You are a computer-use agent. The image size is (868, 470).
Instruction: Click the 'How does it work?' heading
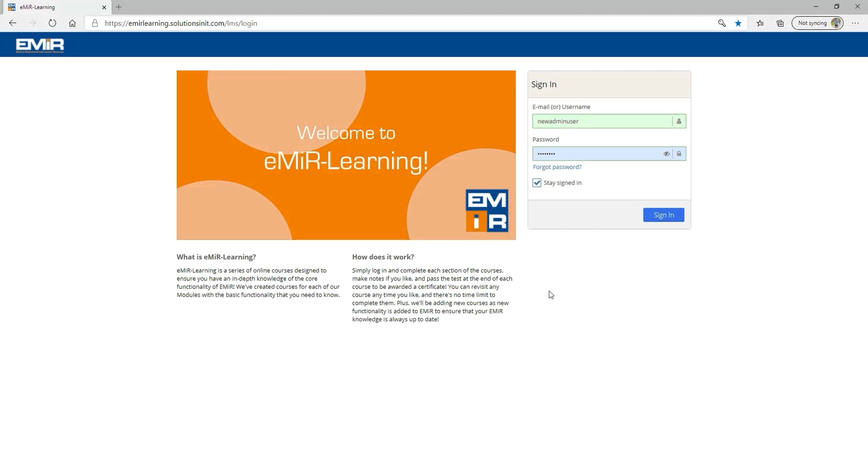click(x=383, y=257)
